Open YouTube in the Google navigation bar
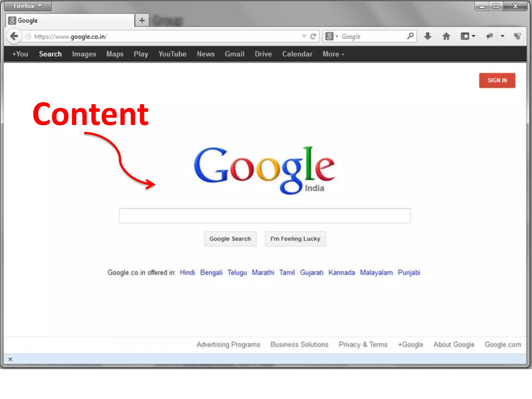 tap(172, 54)
